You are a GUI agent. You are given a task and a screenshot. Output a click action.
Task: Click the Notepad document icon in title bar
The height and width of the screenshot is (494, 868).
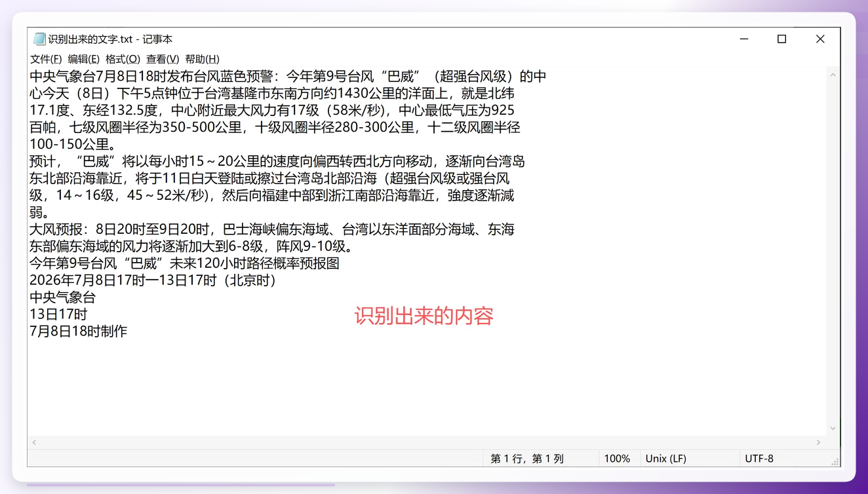point(39,39)
